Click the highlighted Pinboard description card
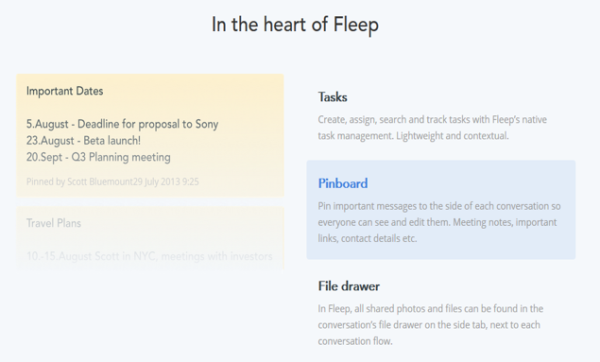The height and width of the screenshot is (362, 600). coord(441,210)
